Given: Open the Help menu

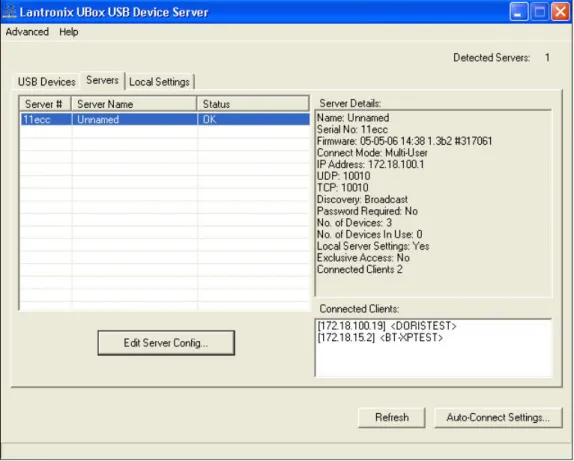Looking at the screenshot, I should point(69,32).
